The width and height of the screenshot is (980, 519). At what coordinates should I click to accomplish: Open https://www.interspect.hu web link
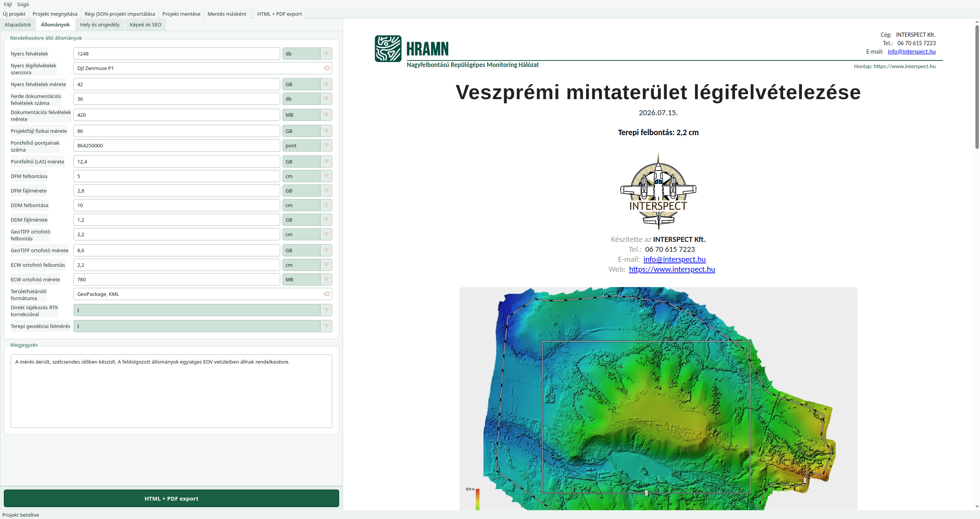tap(672, 269)
